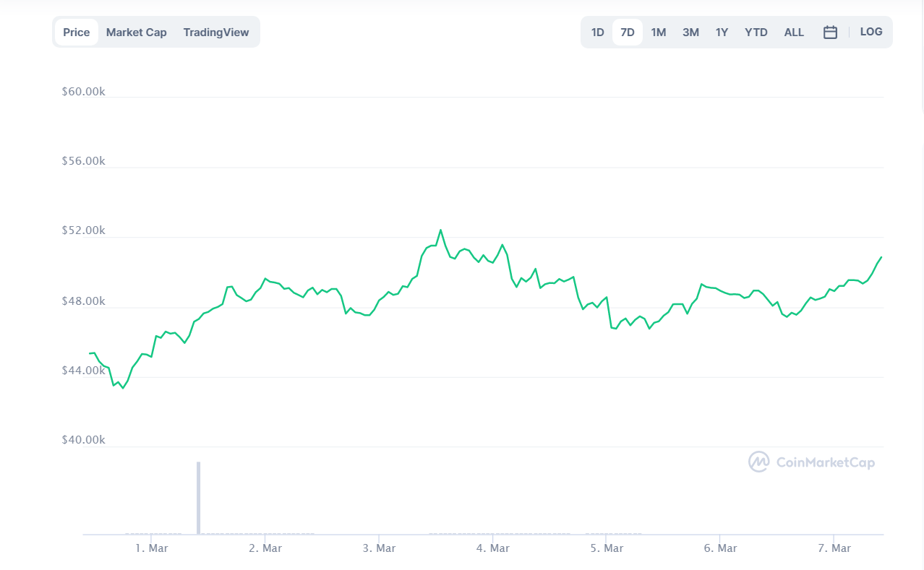The height and width of the screenshot is (570, 924).
Task: Click the $60.00k price axis label
Action: tap(84, 92)
